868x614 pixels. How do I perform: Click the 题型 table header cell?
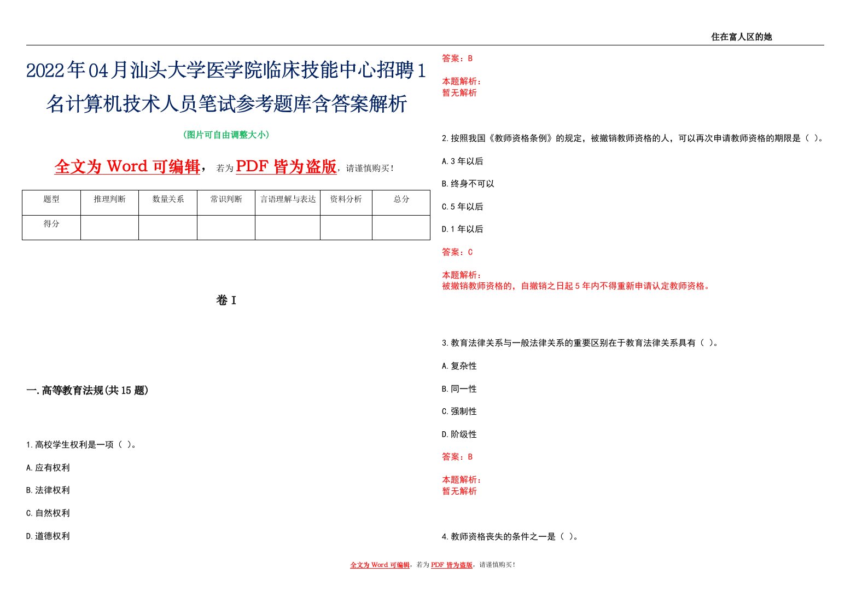click(51, 203)
